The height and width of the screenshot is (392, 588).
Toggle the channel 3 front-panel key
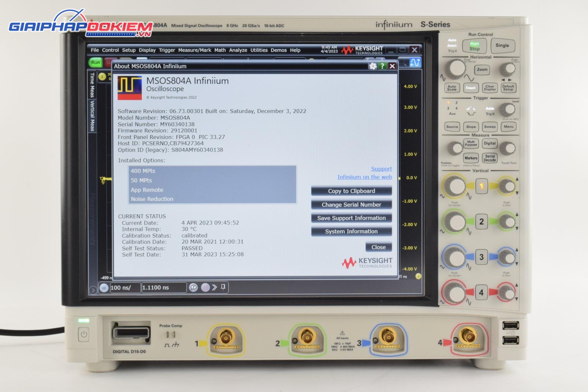(481, 257)
